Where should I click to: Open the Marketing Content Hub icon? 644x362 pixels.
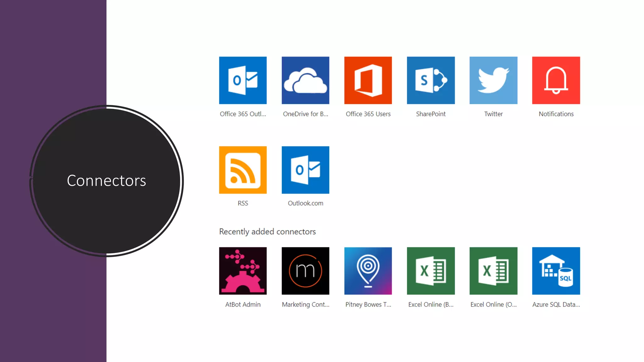coord(305,271)
